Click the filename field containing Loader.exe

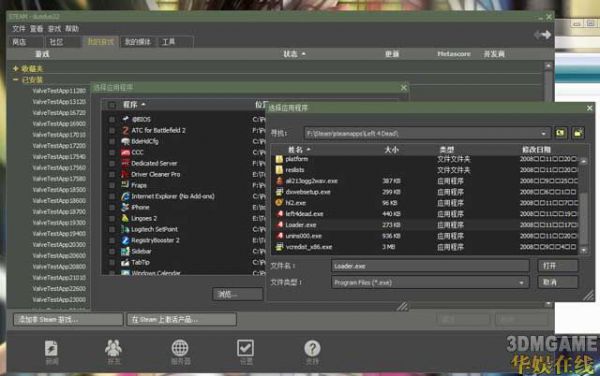(430, 266)
